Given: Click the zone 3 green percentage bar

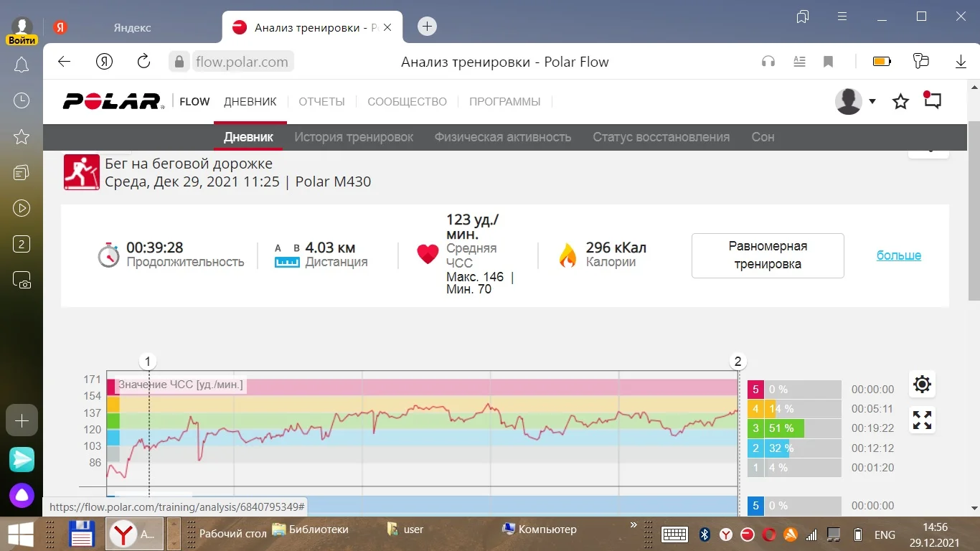Looking at the screenshot, I should point(785,428).
